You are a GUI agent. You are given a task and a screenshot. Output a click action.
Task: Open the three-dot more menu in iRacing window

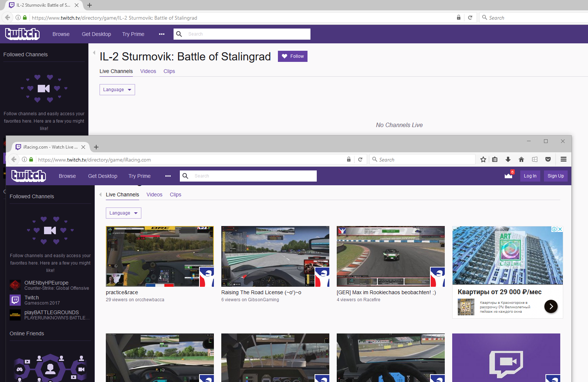coord(168,176)
